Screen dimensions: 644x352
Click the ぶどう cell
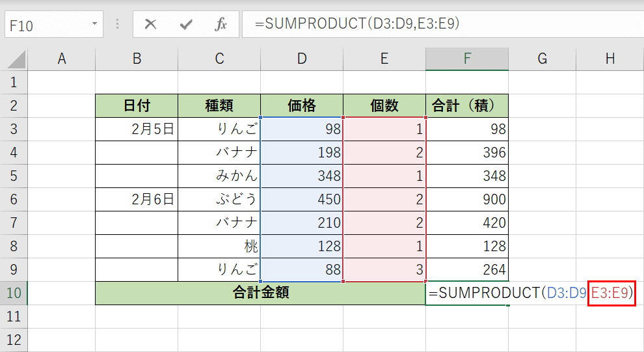[x=219, y=199]
